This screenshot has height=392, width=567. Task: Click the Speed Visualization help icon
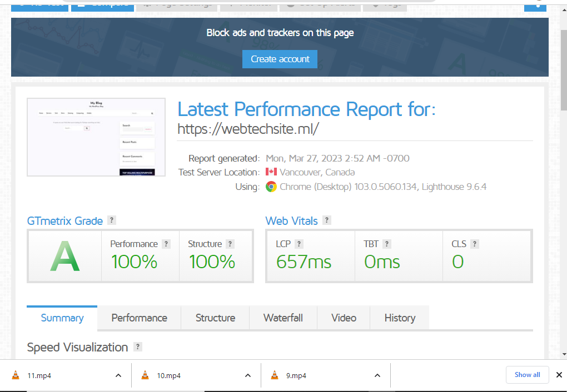pyautogui.click(x=137, y=346)
